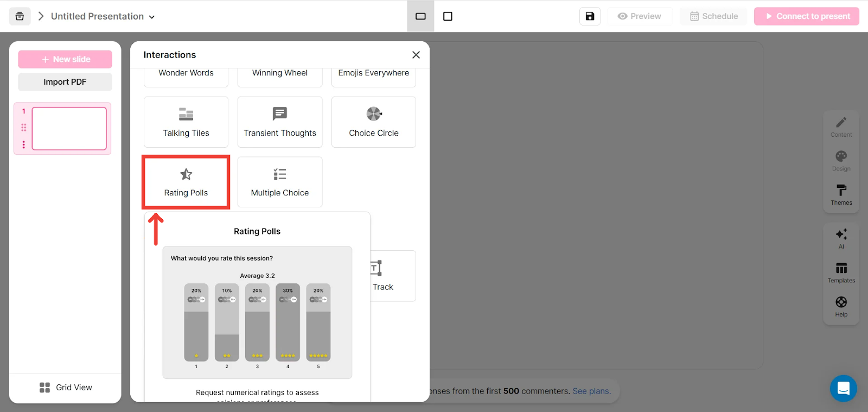Click the 'Average 3.2' text
868x412 pixels.
pos(258,276)
